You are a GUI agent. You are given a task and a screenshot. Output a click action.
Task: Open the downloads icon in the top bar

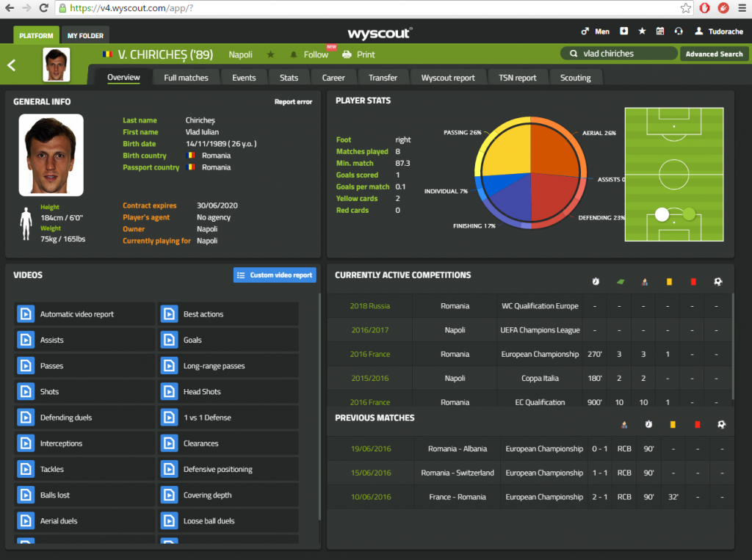[x=624, y=32]
